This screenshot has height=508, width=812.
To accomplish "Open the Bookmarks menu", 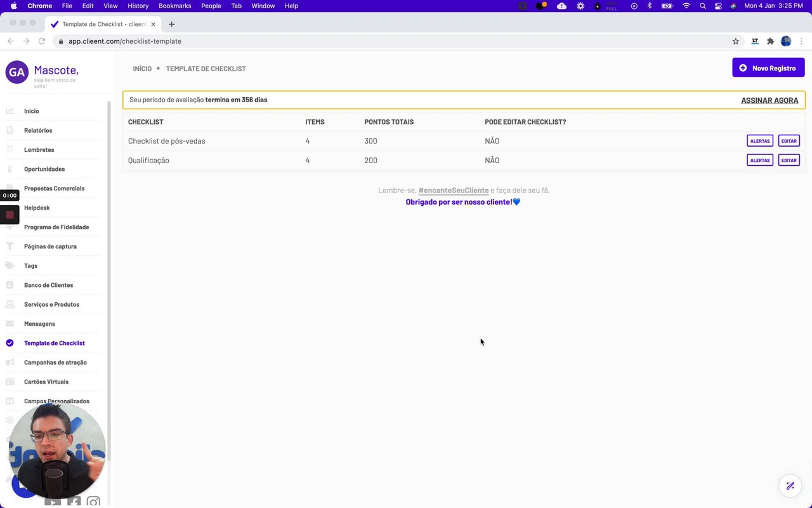I will click(x=175, y=6).
